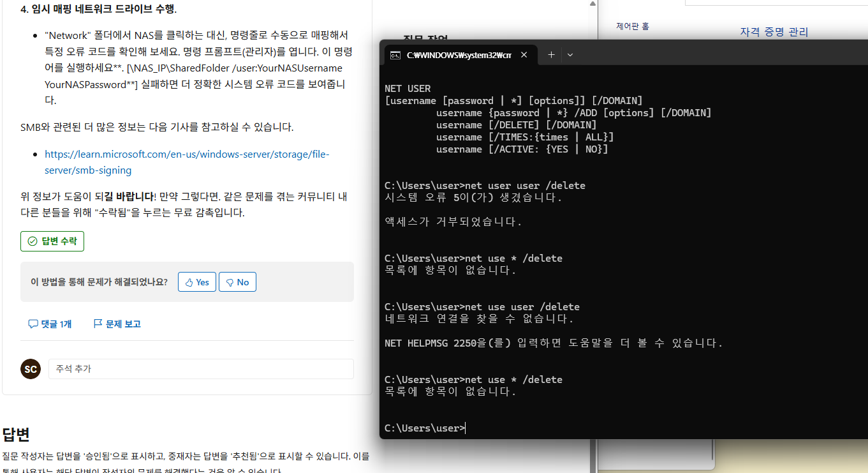Click the 'NET HELPMSG 2250' help line
868x473 pixels.
click(554, 343)
